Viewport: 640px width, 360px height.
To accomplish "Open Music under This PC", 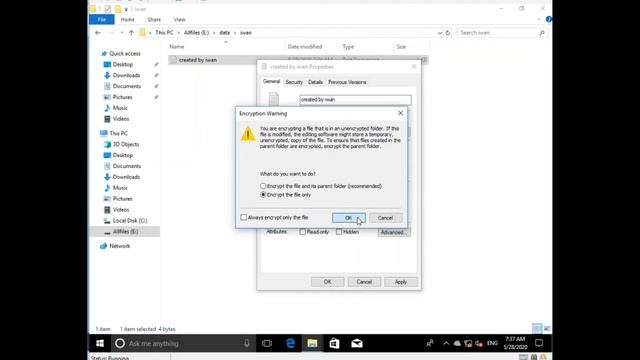I will coord(120,188).
